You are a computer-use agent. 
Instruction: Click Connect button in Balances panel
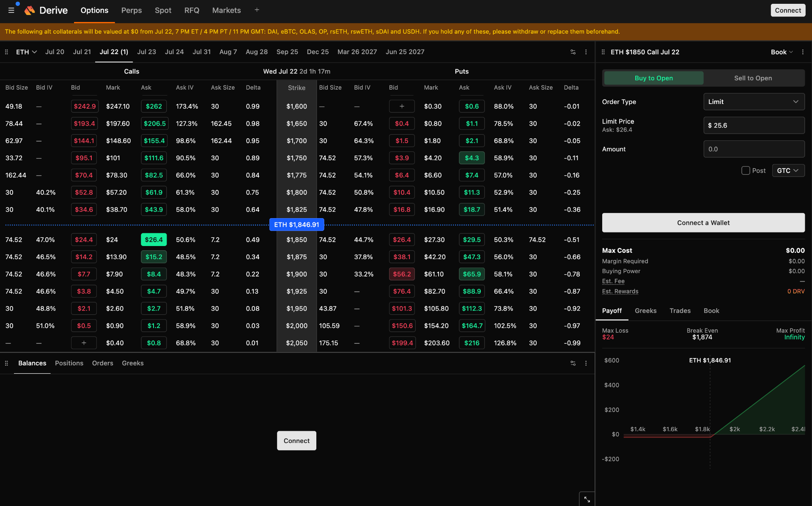point(296,440)
